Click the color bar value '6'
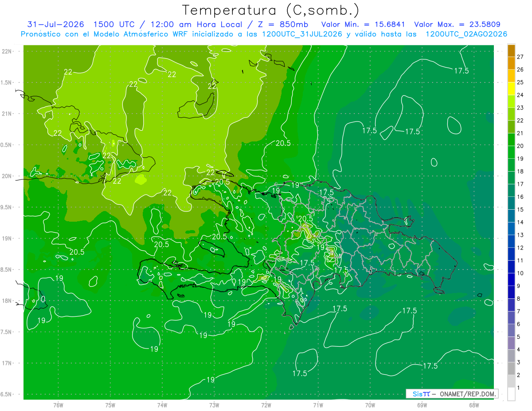Viewport: 532px width, 411px height. coord(519,325)
